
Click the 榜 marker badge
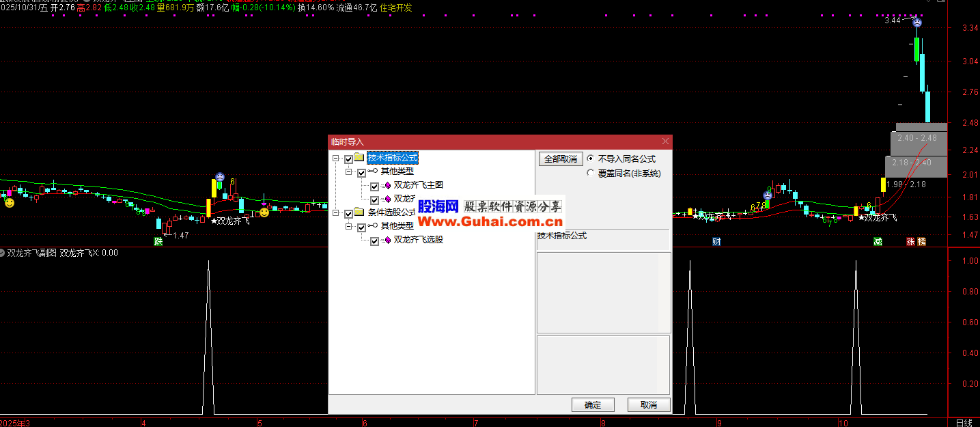pos(921,241)
